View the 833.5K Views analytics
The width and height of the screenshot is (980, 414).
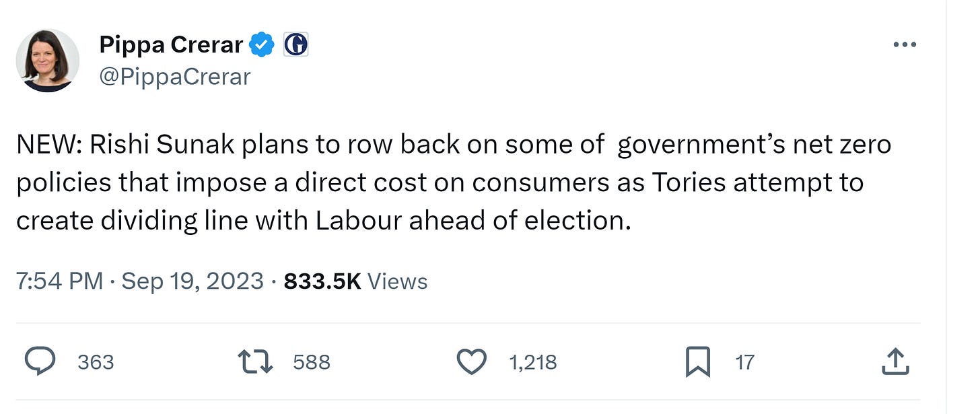pyautogui.click(x=355, y=281)
